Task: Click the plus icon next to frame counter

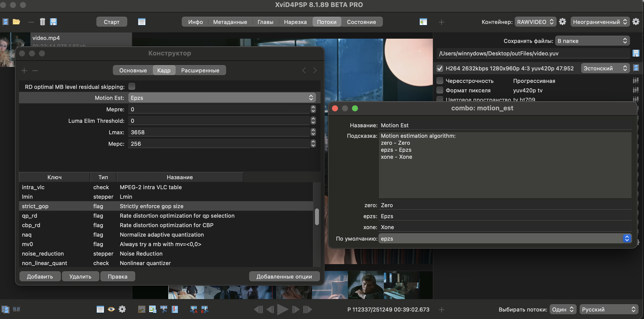Action: click(x=442, y=310)
